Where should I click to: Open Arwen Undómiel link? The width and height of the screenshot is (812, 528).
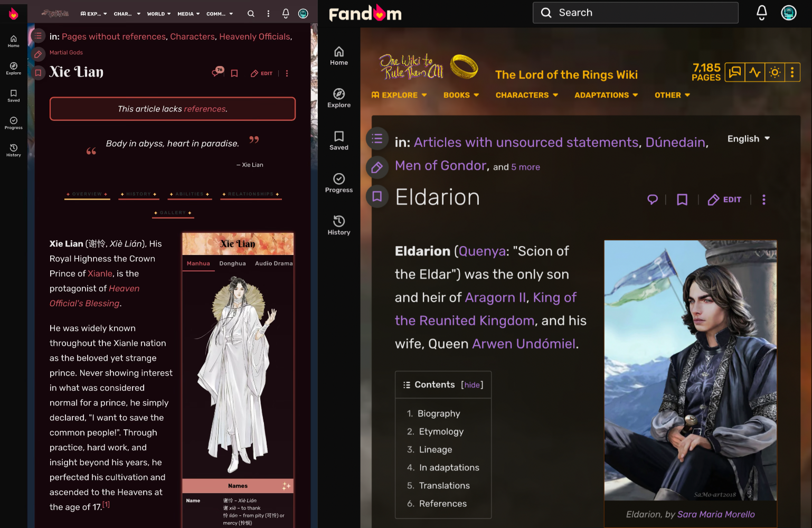(x=524, y=344)
